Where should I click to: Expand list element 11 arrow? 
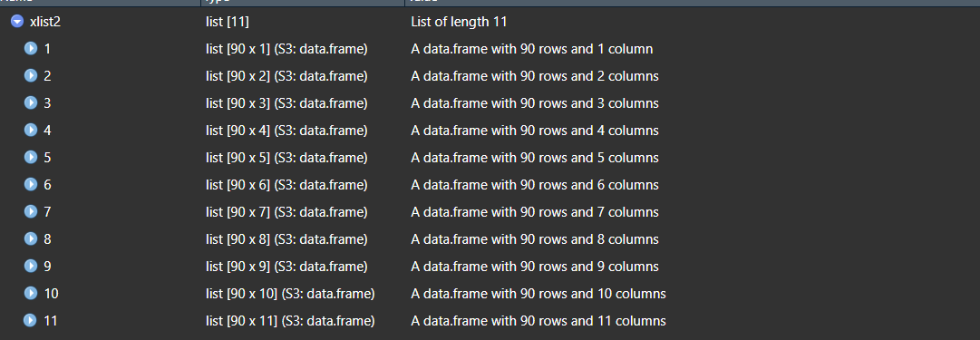(31, 321)
